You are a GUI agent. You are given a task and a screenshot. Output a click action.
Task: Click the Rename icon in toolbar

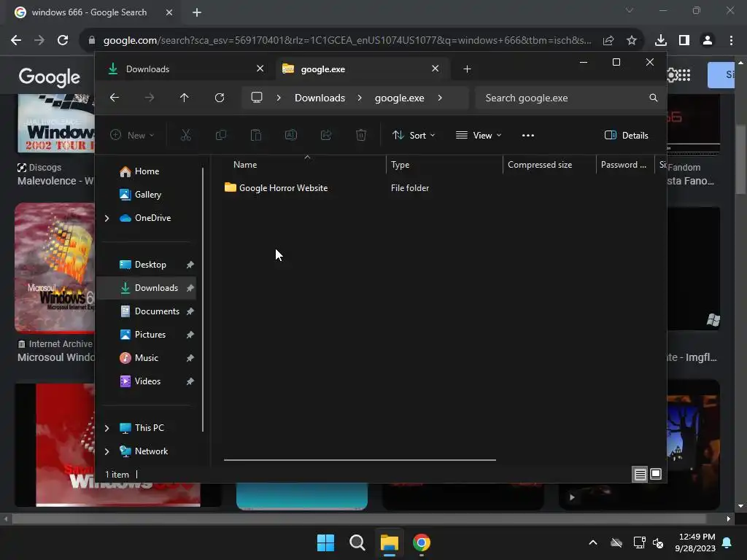[x=290, y=135]
